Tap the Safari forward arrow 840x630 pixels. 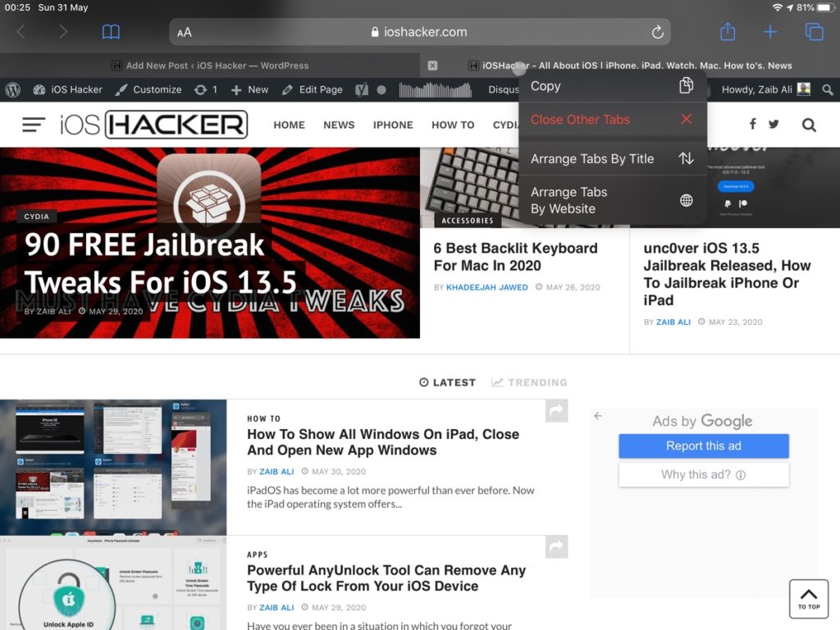tap(63, 32)
